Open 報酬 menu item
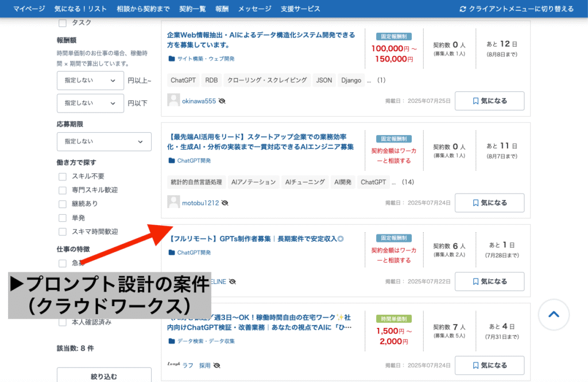Image resolution: width=588 pixels, height=382 pixels. [x=222, y=9]
